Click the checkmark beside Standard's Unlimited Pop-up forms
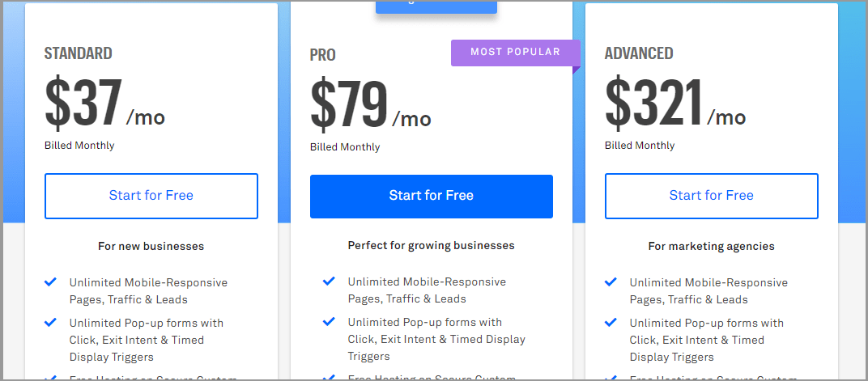Image resolution: width=868 pixels, height=381 pixels. tap(50, 322)
